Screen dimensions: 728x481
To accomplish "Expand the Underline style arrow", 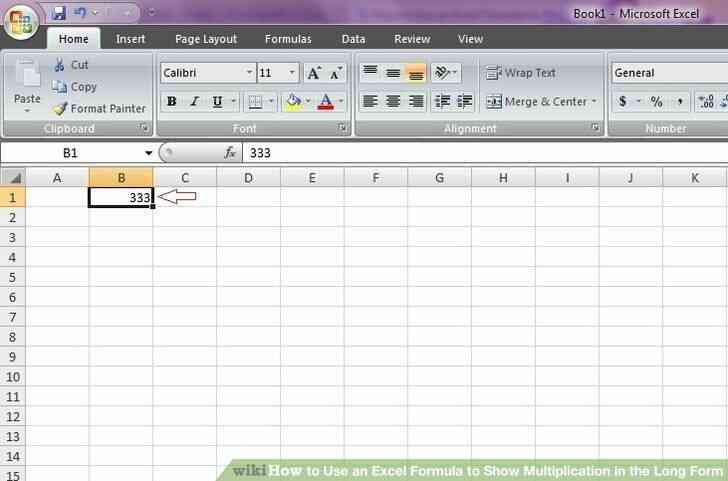I will (x=234, y=101).
